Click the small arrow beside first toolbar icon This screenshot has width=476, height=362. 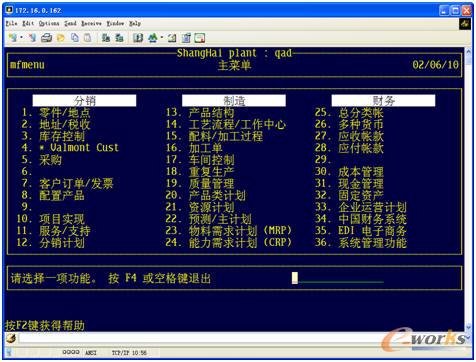click(21, 38)
